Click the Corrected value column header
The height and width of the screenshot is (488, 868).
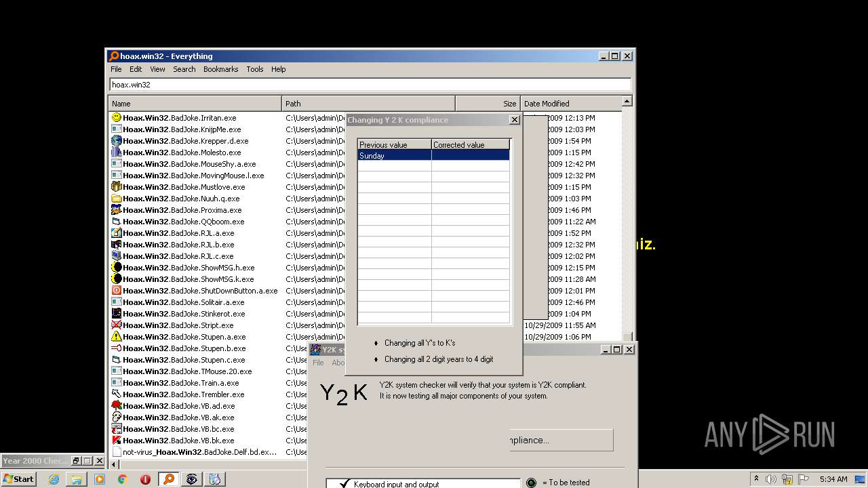tap(471, 144)
